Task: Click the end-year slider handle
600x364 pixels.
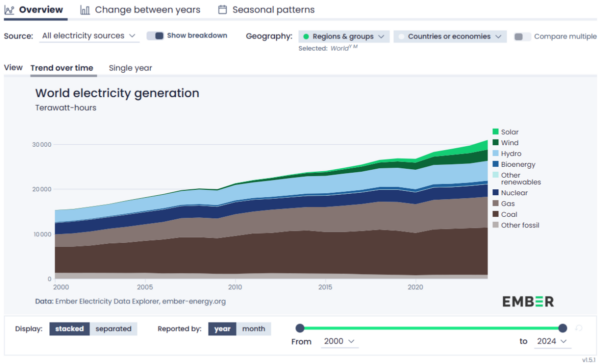Action: (x=562, y=328)
